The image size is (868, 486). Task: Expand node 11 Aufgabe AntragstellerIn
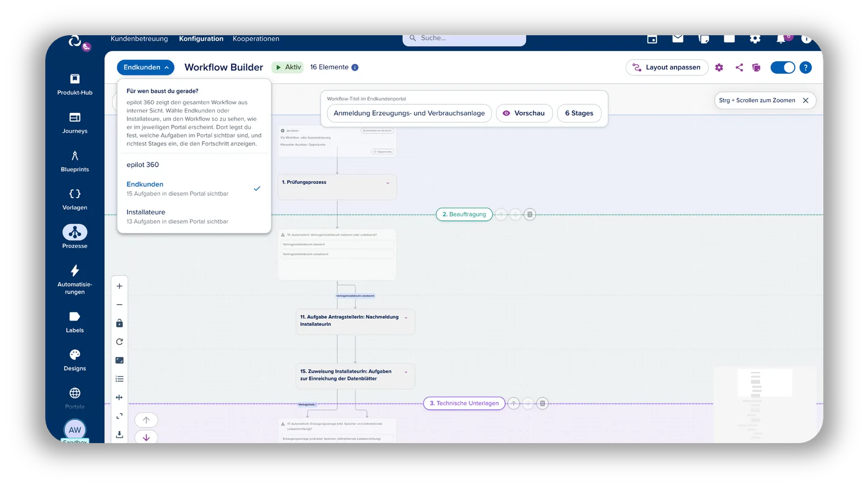[406, 318]
